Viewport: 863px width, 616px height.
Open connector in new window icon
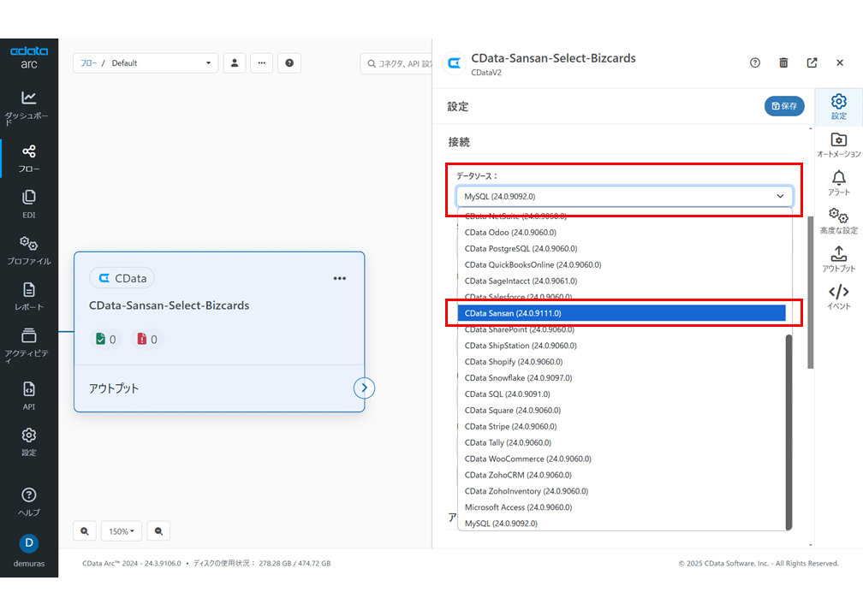tap(812, 62)
